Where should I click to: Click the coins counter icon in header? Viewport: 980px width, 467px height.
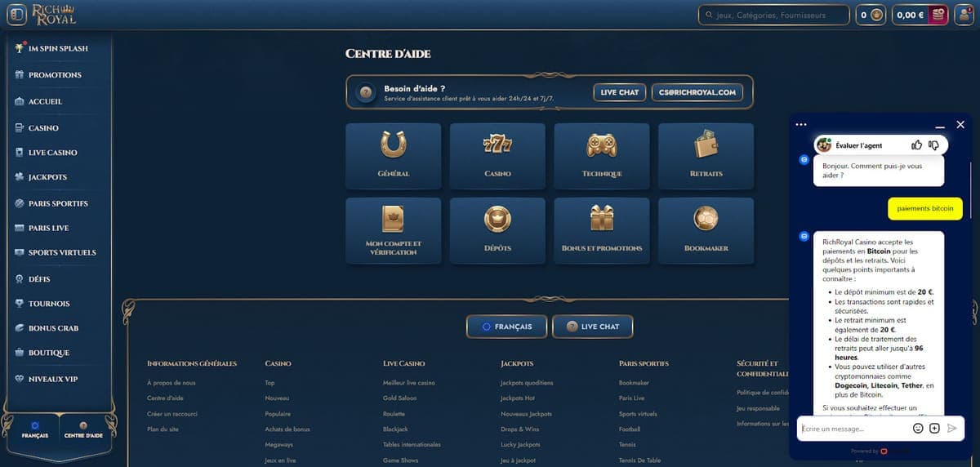tap(877, 15)
